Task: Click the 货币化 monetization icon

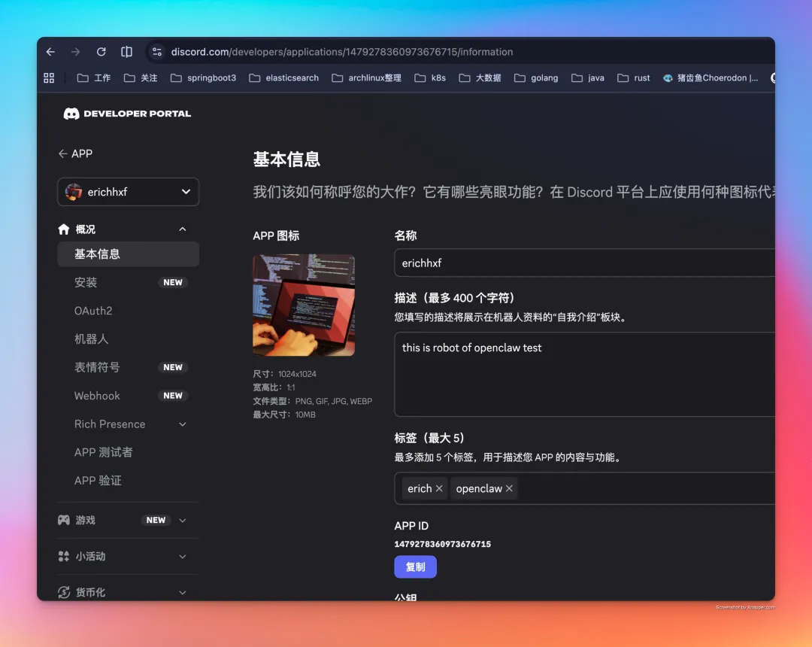Action: (x=64, y=592)
